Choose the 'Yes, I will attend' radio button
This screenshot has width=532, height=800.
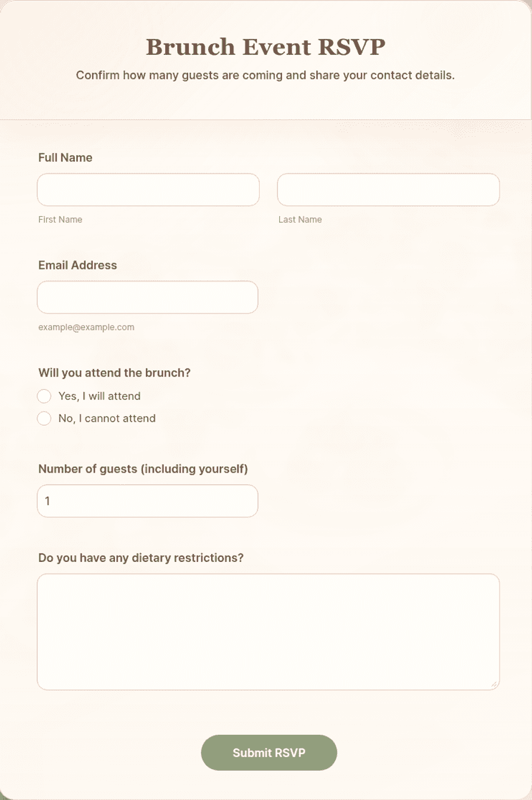click(44, 396)
